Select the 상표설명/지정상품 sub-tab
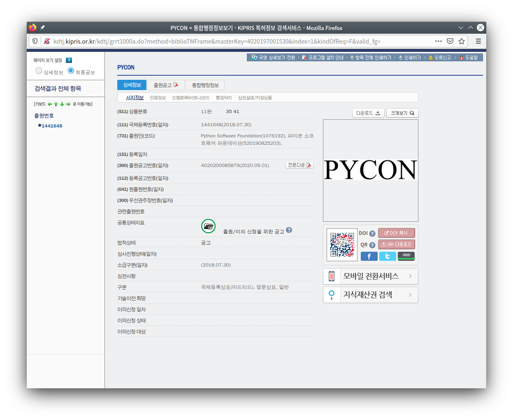The image size is (513, 420). (x=255, y=98)
